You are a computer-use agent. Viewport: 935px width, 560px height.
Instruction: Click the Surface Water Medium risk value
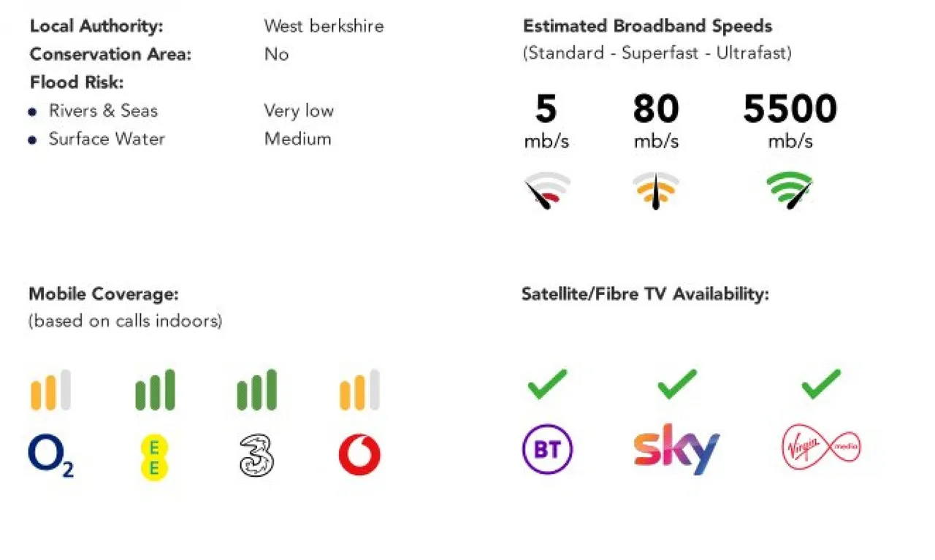click(x=297, y=139)
